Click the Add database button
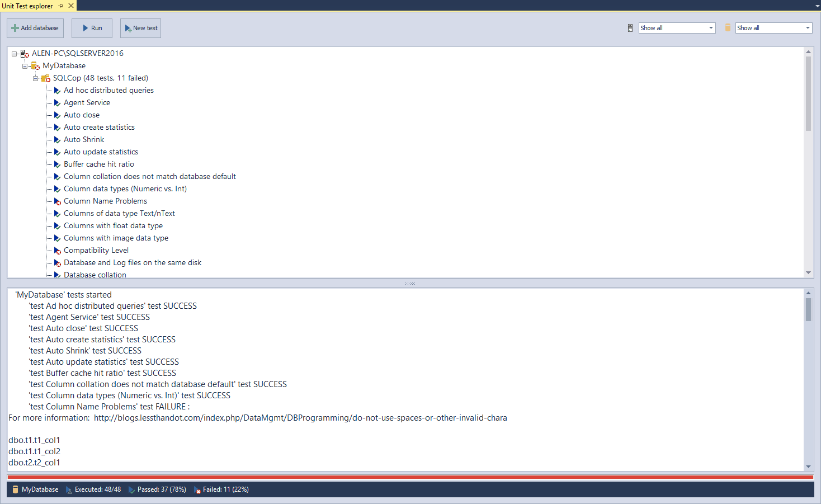Viewport: 821px width, 504px height. coord(35,28)
